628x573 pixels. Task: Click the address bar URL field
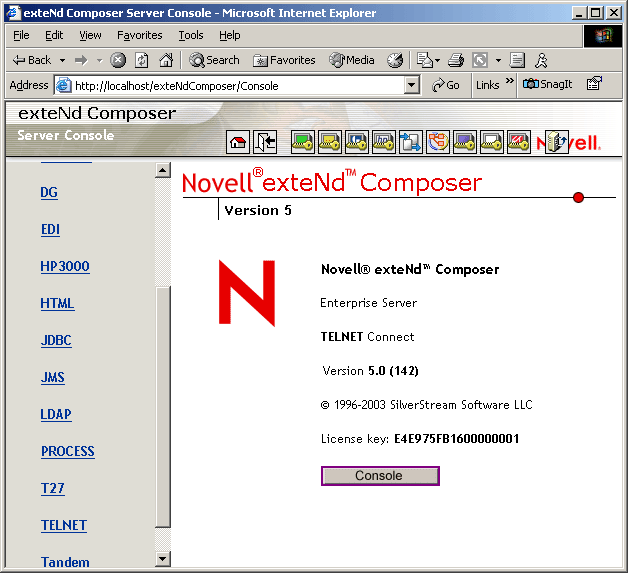[239, 86]
